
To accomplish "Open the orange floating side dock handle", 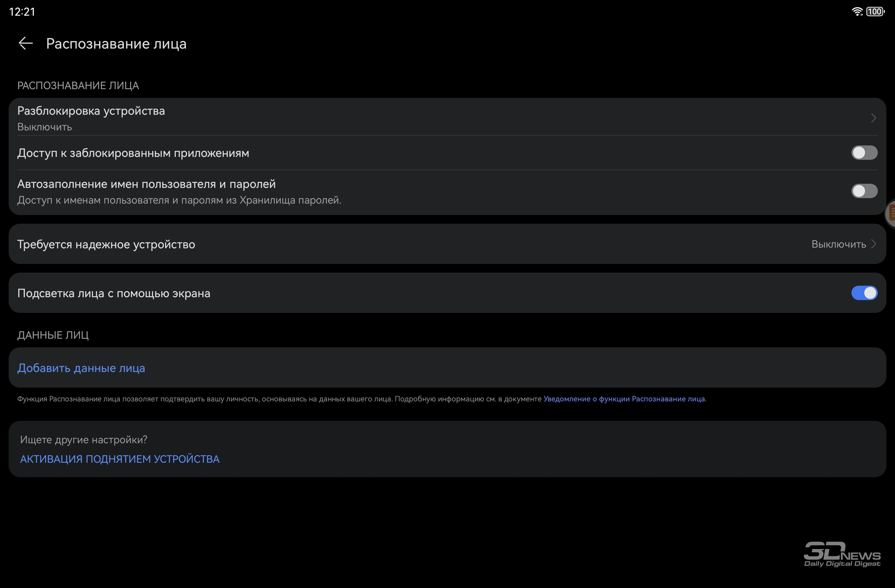I will coord(891,213).
